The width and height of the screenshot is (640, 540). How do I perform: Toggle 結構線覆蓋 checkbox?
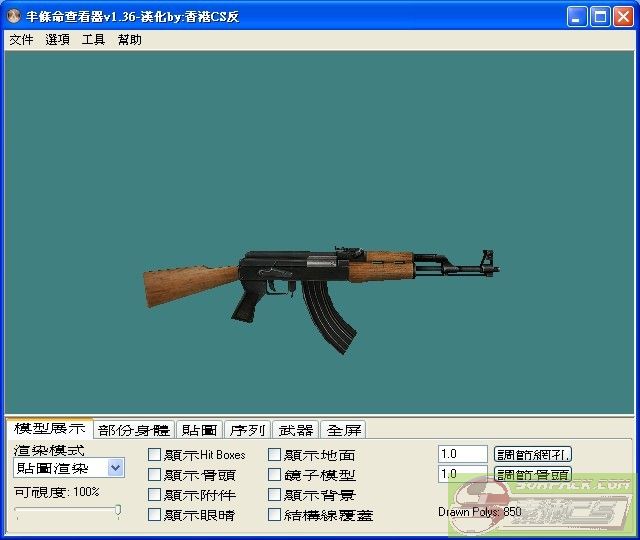click(275, 515)
